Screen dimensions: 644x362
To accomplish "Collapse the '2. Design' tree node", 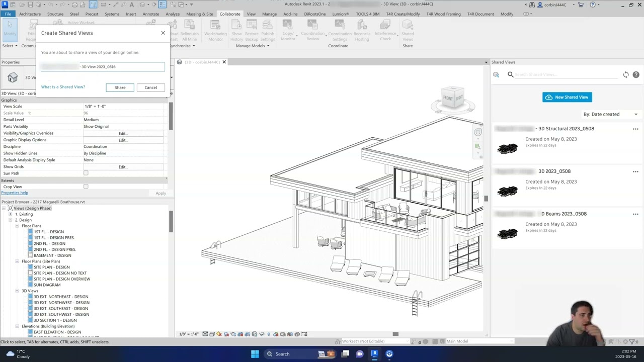I will pyautogui.click(x=10, y=220).
